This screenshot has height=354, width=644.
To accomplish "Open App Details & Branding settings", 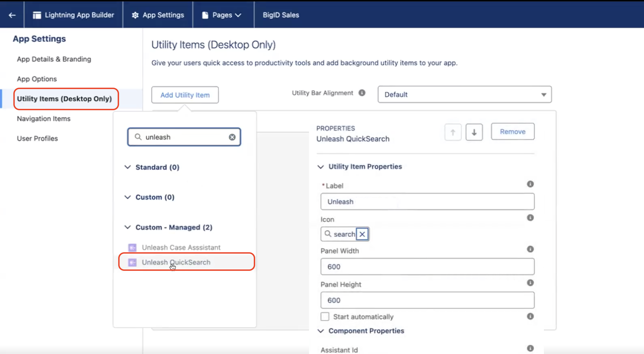I will click(54, 59).
